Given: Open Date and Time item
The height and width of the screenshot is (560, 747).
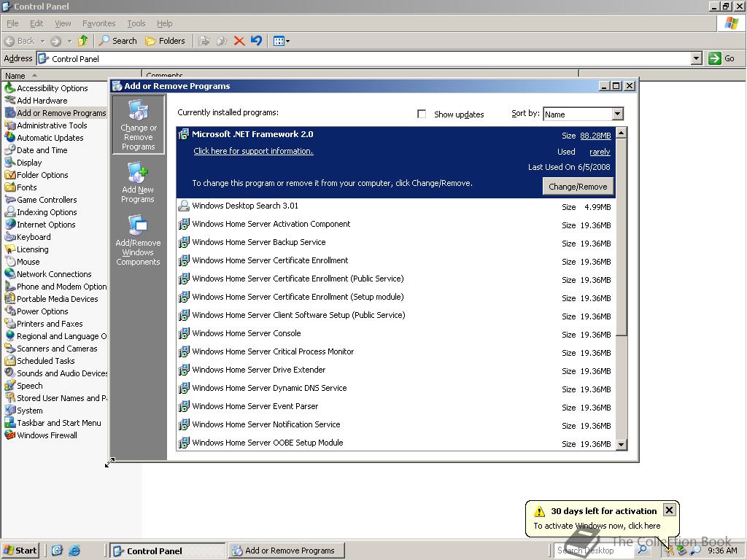Looking at the screenshot, I should pos(36,150).
